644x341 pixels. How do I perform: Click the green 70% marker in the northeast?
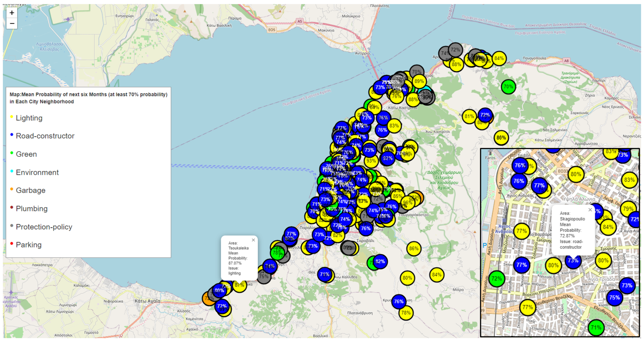click(508, 87)
